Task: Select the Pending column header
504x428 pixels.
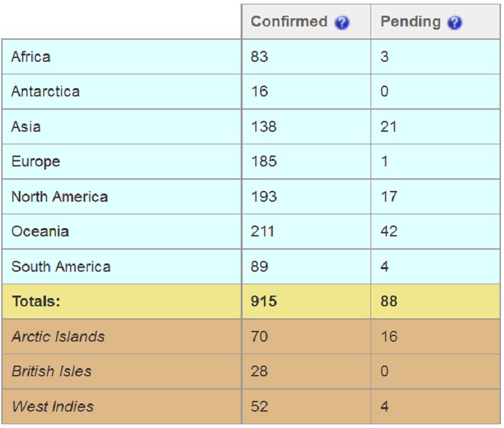Action: click(411, 22)
